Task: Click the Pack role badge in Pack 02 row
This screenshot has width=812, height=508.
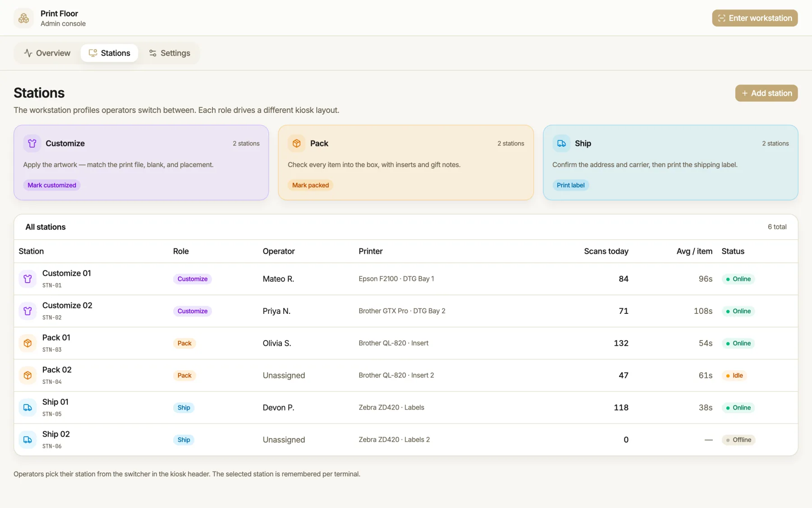Action: (185, 375)
